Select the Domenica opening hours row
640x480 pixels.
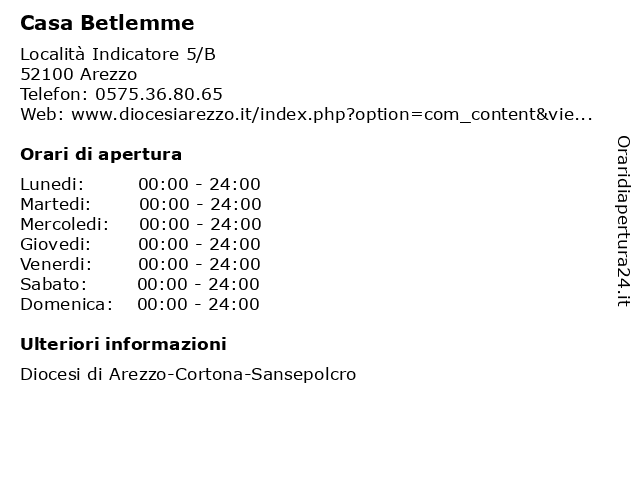pos(140,304)
